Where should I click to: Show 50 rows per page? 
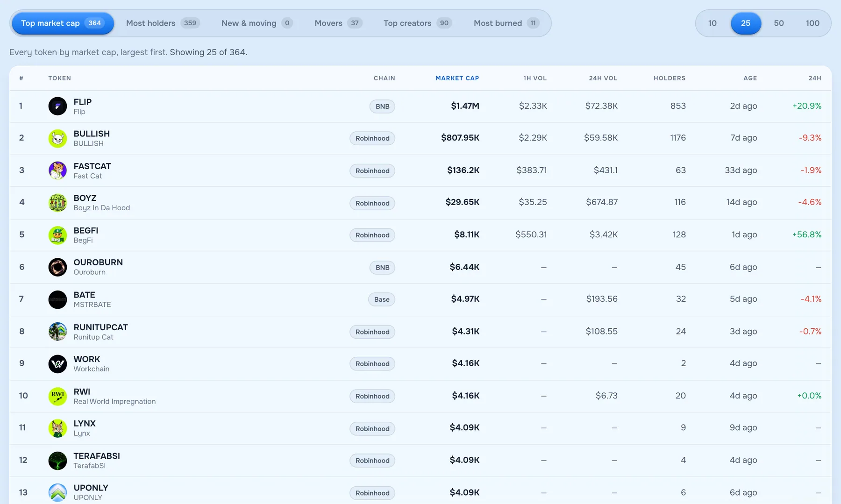click(778, 23)
